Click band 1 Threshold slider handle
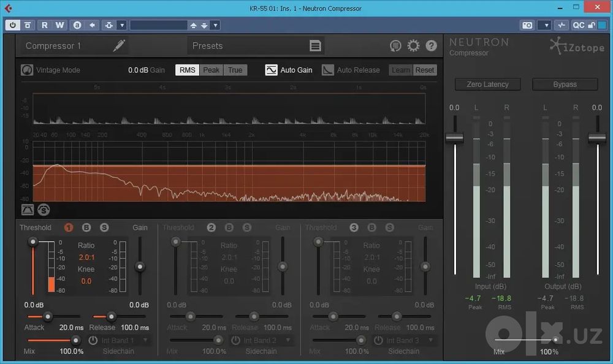 (x=33, y=241)
